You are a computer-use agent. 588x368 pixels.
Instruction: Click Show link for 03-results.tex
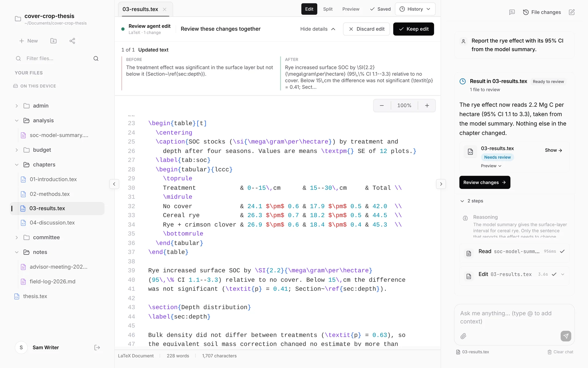[553, 150]
